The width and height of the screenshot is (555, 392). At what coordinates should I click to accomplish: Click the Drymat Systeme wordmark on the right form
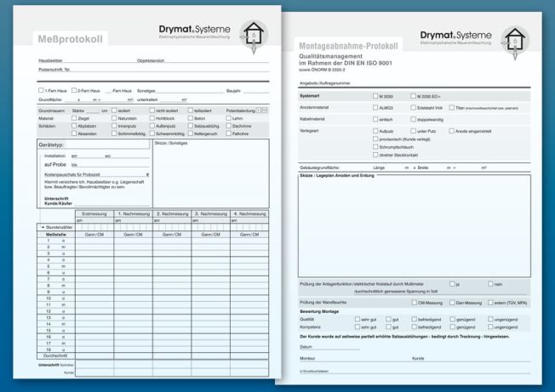click(455, 34)
